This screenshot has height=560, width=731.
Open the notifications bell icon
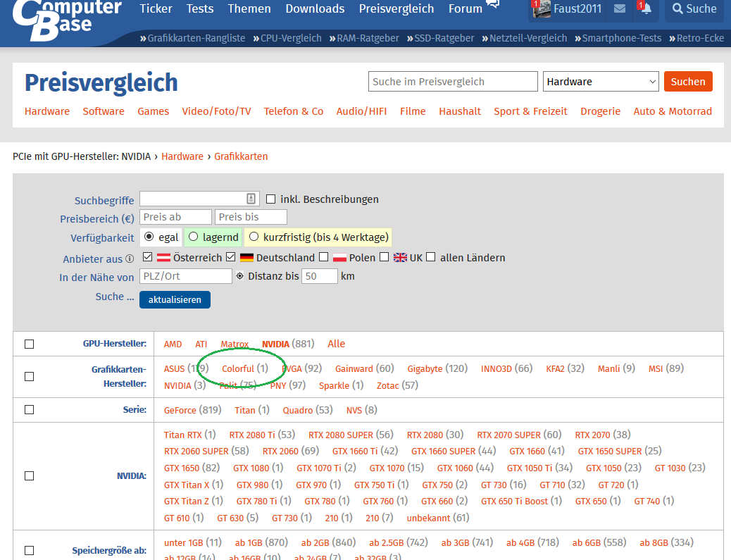(646, 8)
